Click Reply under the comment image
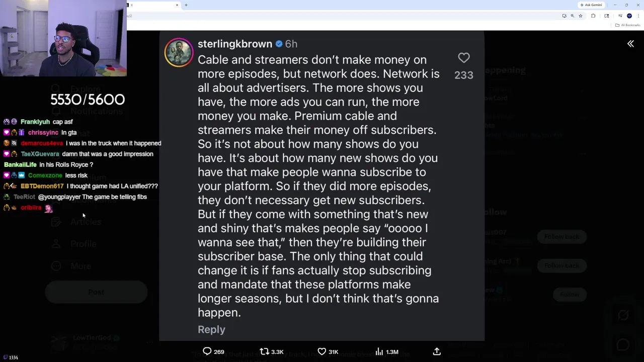This screenshot has height=362, width=644. click(211, 329)
